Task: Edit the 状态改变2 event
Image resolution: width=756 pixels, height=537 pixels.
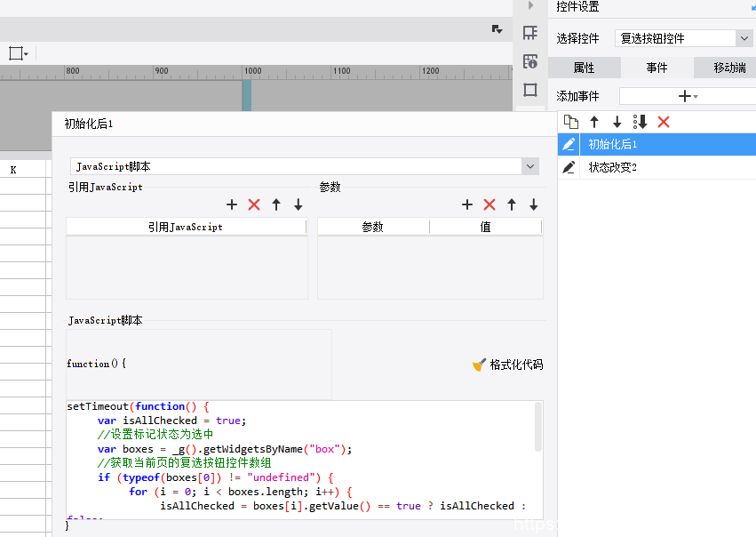Action: 569,167
